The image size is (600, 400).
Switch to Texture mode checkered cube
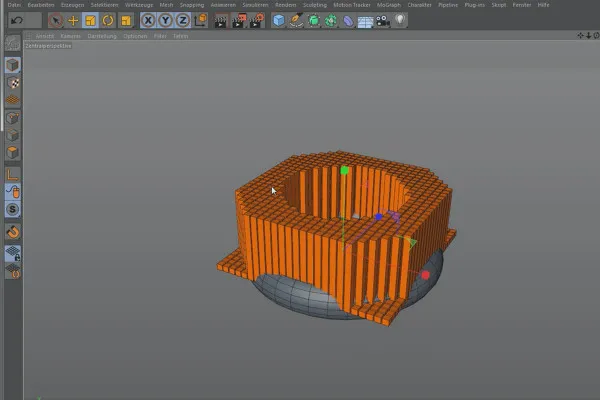point(13,82)
